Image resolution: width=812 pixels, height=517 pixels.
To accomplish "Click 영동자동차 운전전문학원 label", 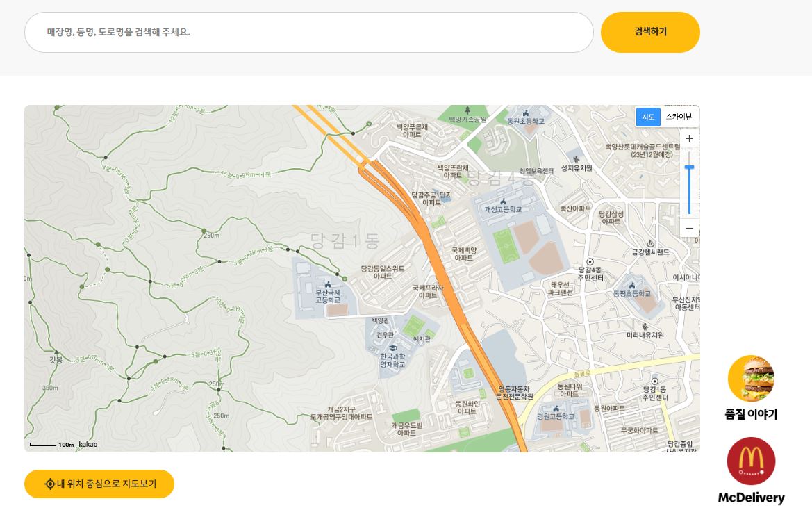I will click(x=514, y=393).
